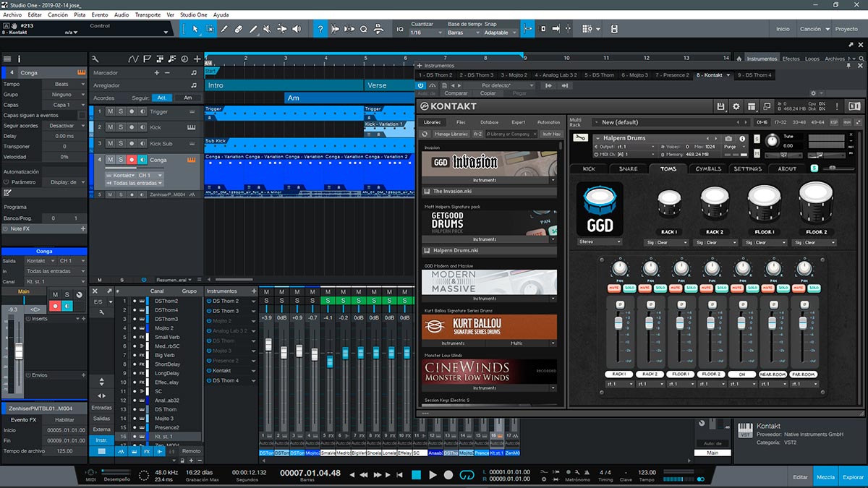Viewport: 868px width, 488px height.
Task: Toggle the Loop transport button
Action: (467, 474)
